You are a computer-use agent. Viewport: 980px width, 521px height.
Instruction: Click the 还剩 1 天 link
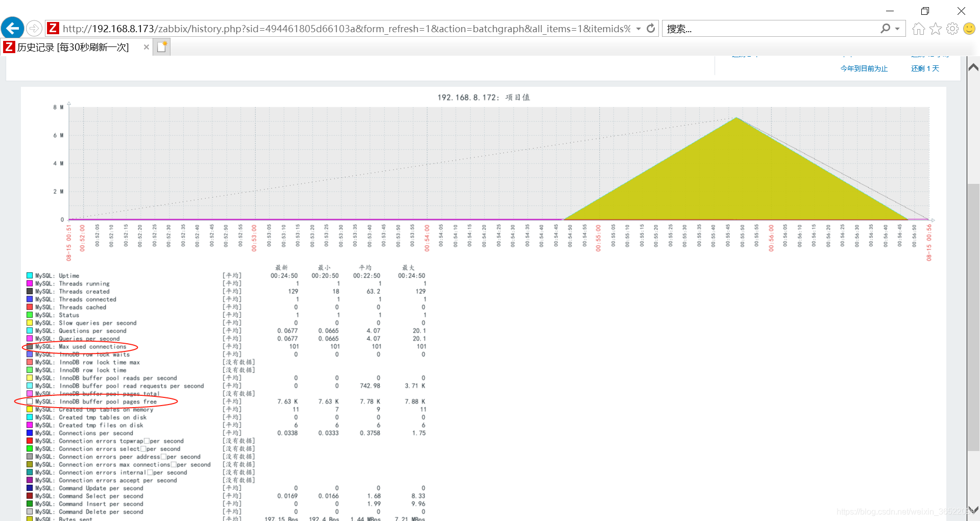point(925,68)
